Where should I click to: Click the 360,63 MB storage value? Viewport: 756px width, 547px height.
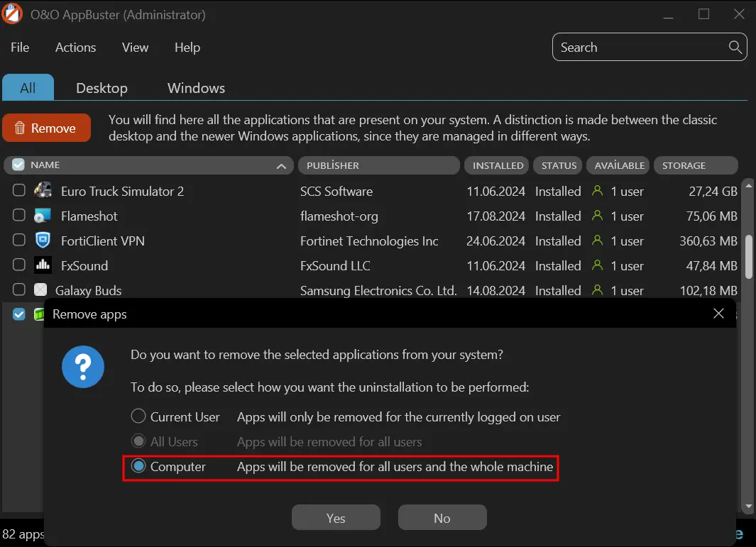708,241
